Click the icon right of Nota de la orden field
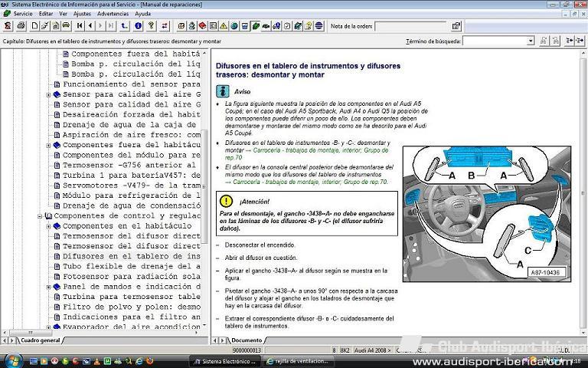Image resolution: width=588 pixels, height=368 pixels. 456,26
